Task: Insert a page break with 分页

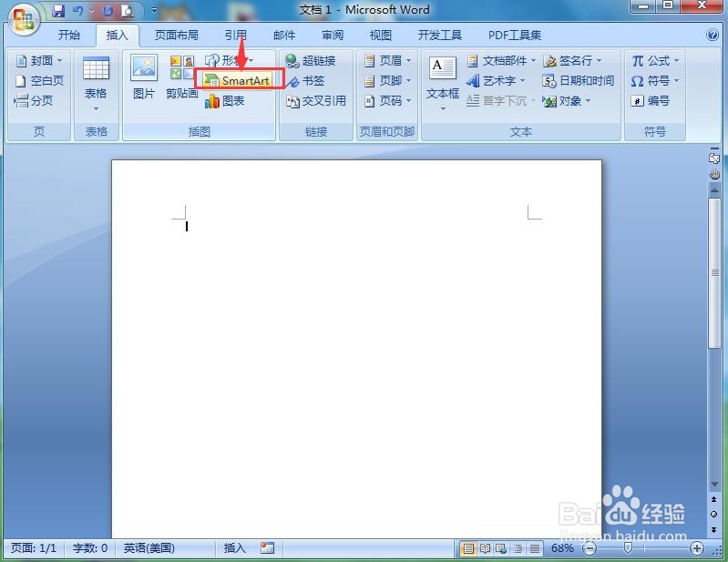Action: 34,101
